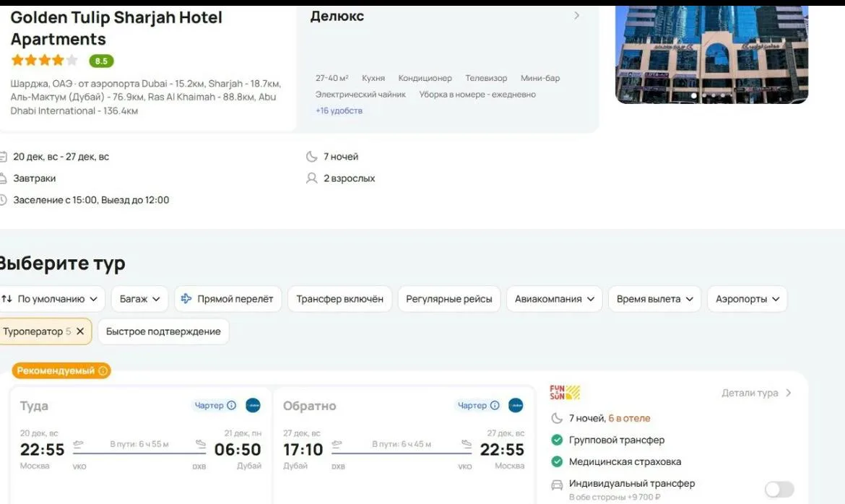Toggle the Прямой перелёт filter

228,299
